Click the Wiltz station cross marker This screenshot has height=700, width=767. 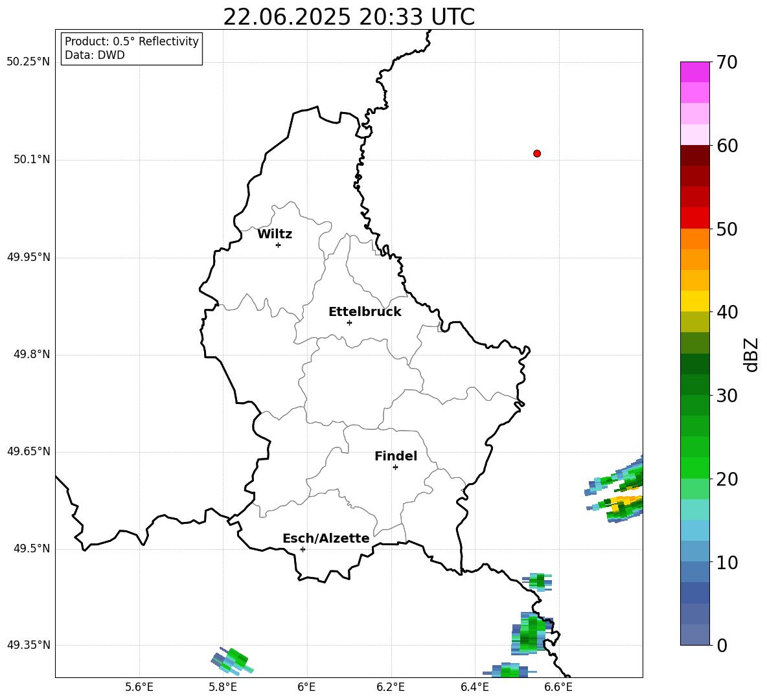(x=279, y=245)
